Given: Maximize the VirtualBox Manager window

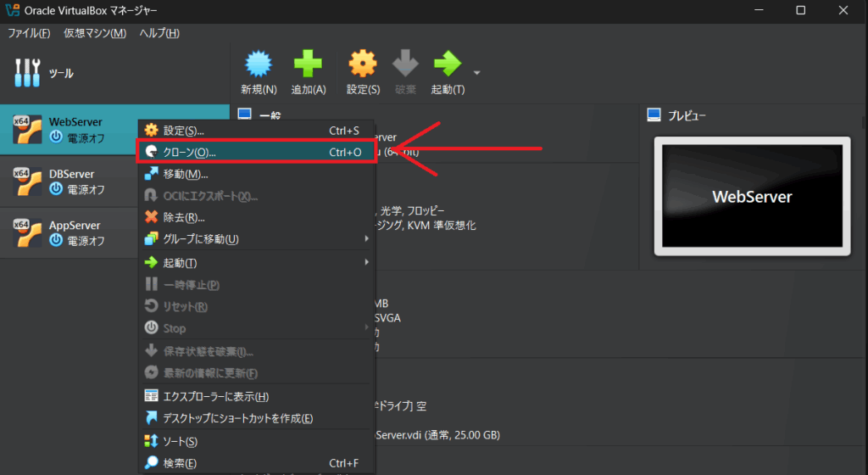Looking at the screenshot, I should pyautogui.click(x=800, y=10).
